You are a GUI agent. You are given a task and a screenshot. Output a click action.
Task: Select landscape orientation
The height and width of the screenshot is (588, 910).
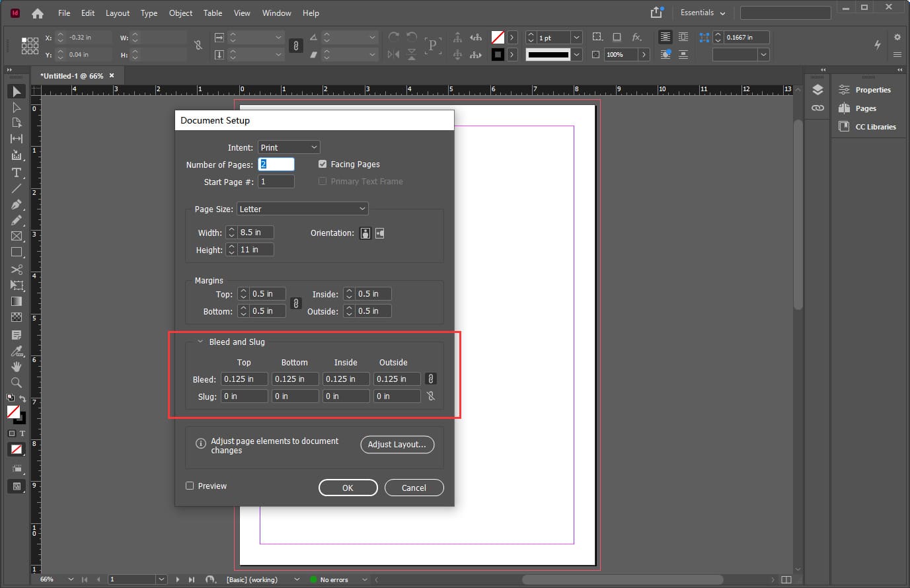pos(379,233)
